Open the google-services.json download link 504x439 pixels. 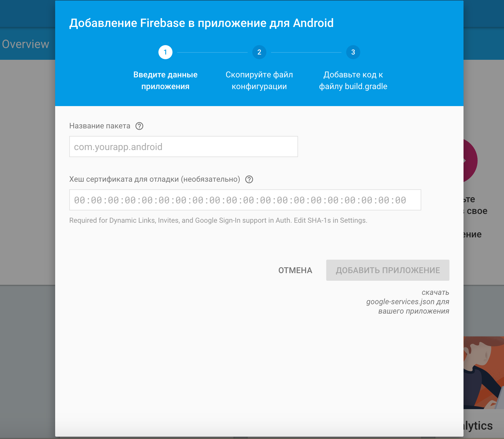click(x=407, y=302)
